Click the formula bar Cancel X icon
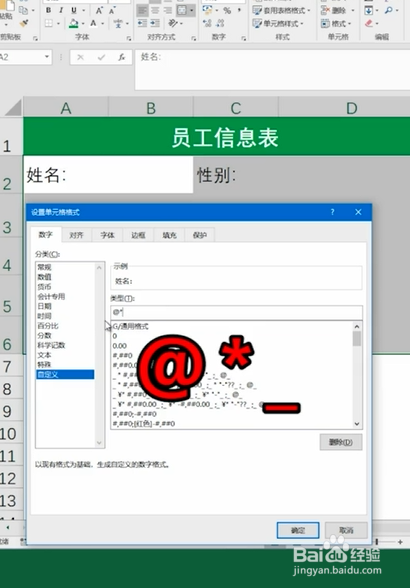This screenshot has width=410, height=588. (80, 57)
